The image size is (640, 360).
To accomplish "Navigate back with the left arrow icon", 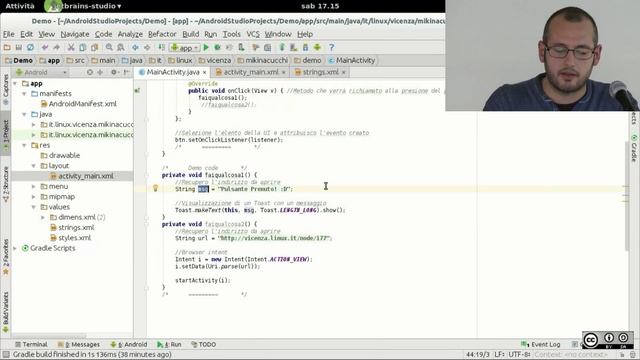I will (x=135, y=47).
